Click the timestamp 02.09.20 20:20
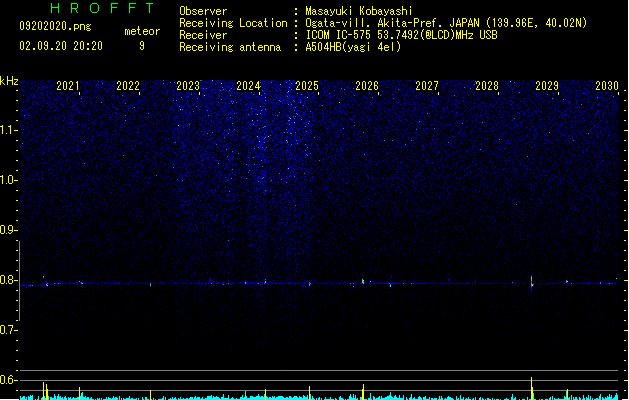This screenshot has height=400, width=629. pos(61,46)
